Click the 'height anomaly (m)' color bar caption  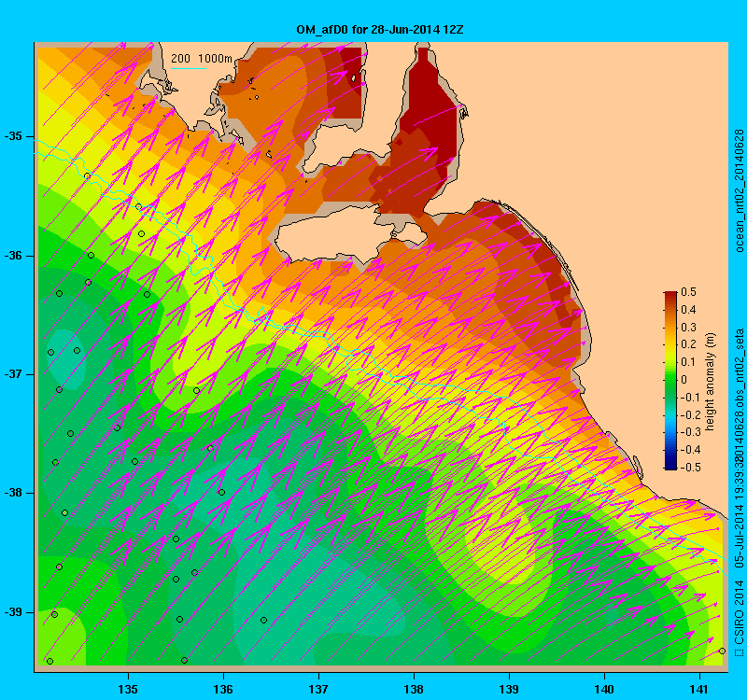click(x=711, y=382)
